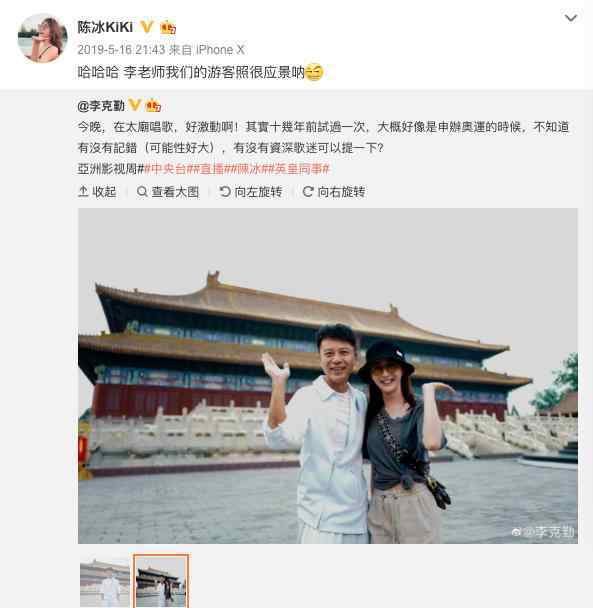593x608 pixels.
Task: Rotate image left with 向左旋转
Action: coord(251,192)
